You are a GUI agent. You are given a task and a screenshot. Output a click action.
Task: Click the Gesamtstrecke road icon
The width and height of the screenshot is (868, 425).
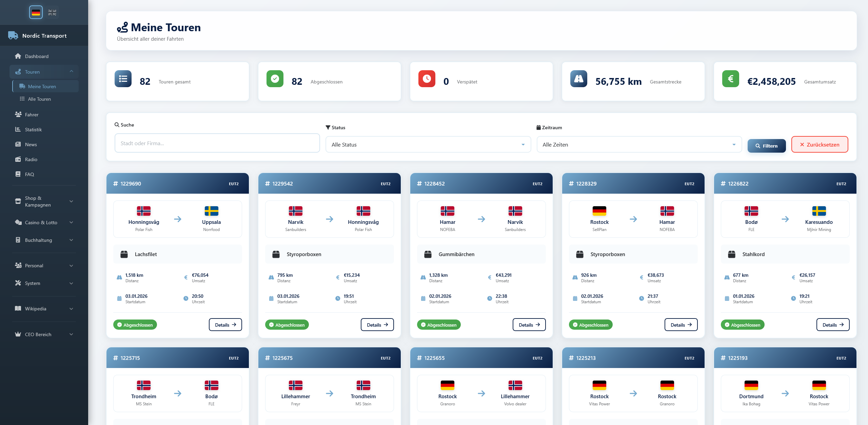(x=578, y=79)
